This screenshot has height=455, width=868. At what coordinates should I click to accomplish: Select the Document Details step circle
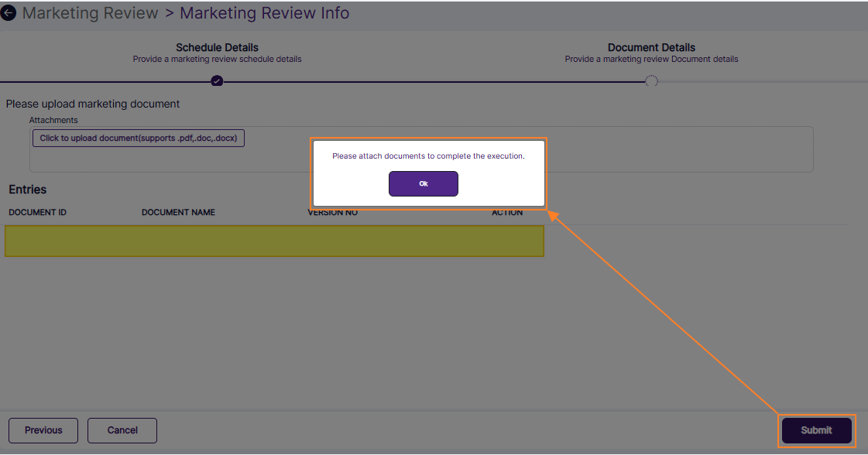[x=651, y=80]
